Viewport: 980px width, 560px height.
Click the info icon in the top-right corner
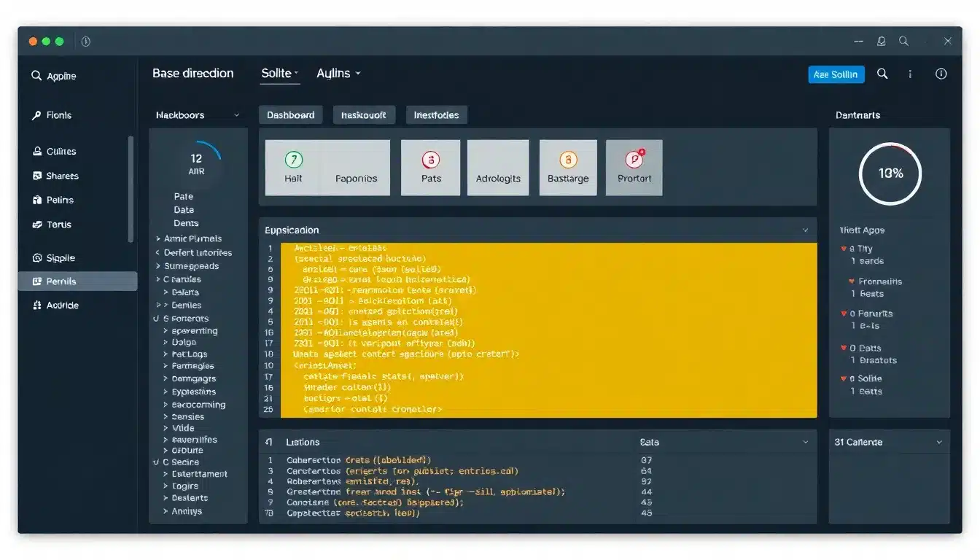[941, 74]
